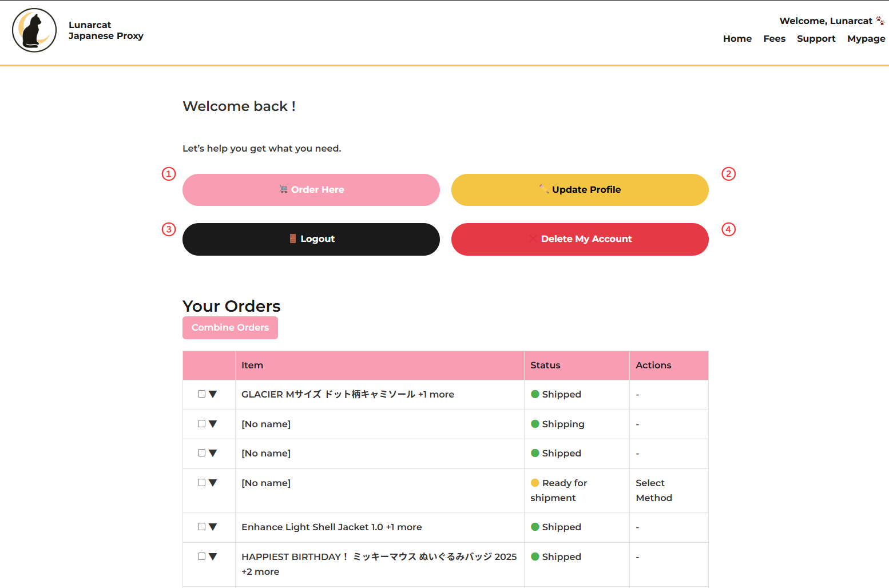
Task: Expand the HAPPIEST BIRTHDAY order arrow
Action: 213,557
